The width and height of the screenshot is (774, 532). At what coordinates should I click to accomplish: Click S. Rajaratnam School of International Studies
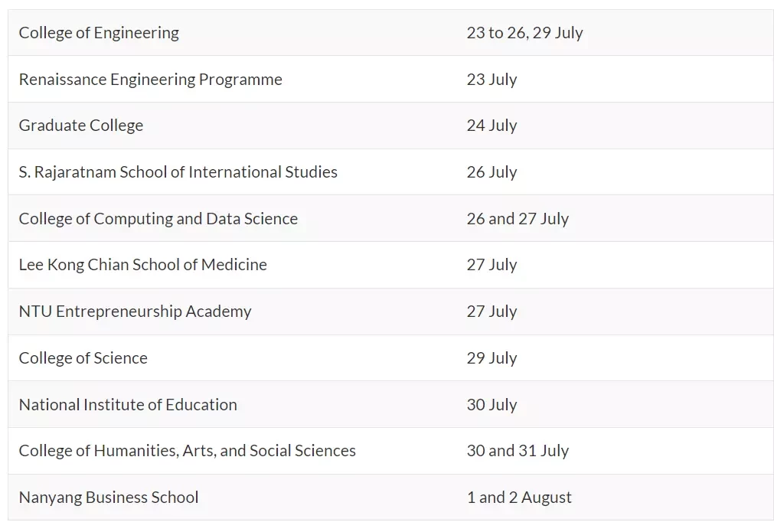tap(178, 172)
